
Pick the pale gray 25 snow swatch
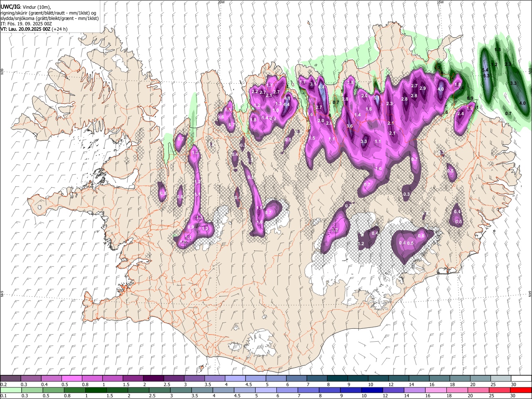click(501, 378)
